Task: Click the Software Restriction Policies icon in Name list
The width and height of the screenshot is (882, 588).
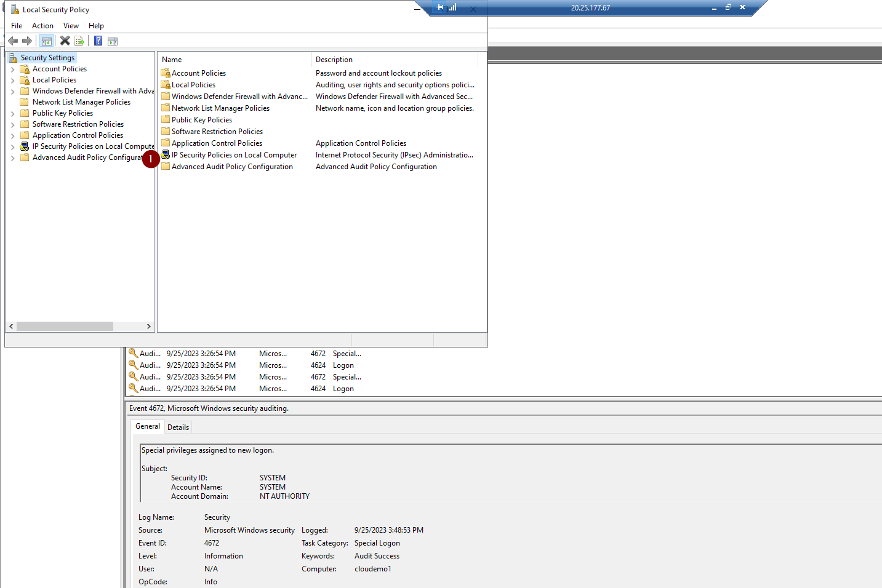Action: click(x=166, y=132)
